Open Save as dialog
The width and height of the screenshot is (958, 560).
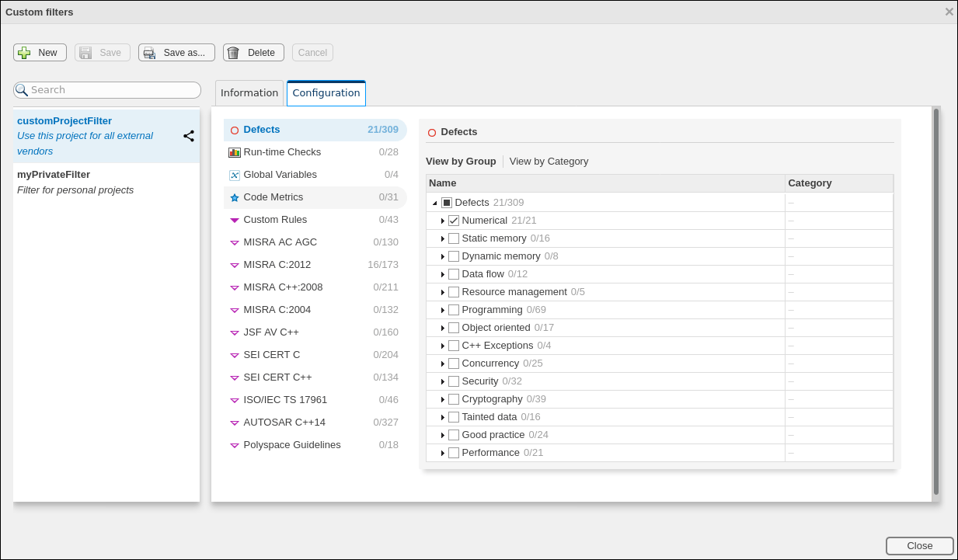tap(176, 52)
